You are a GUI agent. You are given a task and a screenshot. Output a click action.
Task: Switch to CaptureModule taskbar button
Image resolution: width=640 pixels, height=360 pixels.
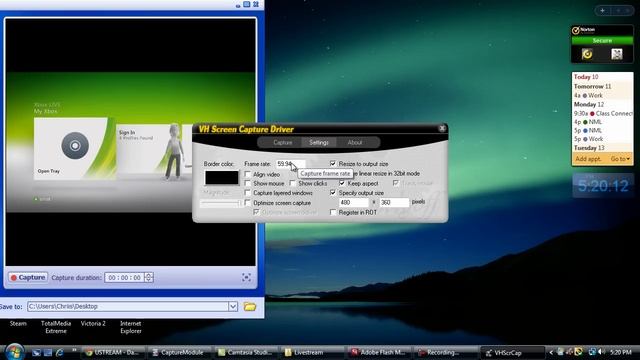pyautogui.click(x=180, y=352)
